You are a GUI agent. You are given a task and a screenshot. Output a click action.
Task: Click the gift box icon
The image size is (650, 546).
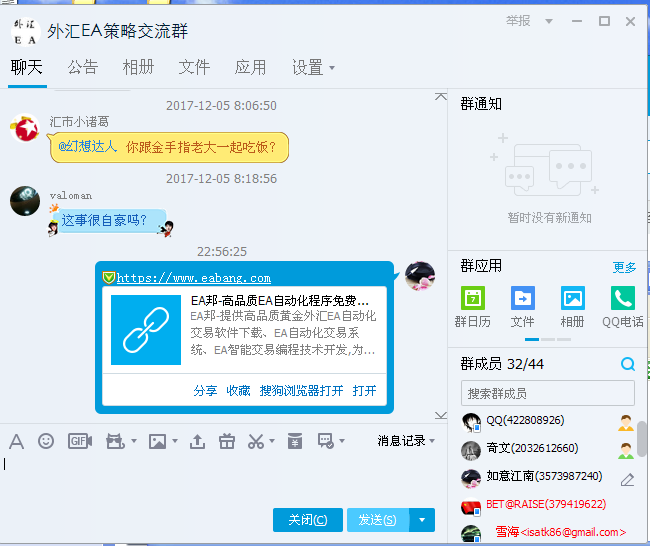[x=227, y=441]
